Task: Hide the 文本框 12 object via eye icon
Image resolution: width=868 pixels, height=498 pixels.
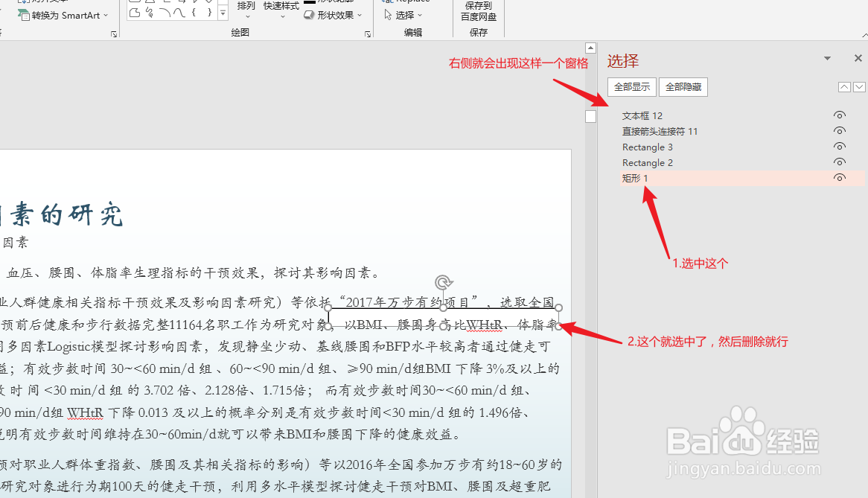Action: [x=839, y=115]
